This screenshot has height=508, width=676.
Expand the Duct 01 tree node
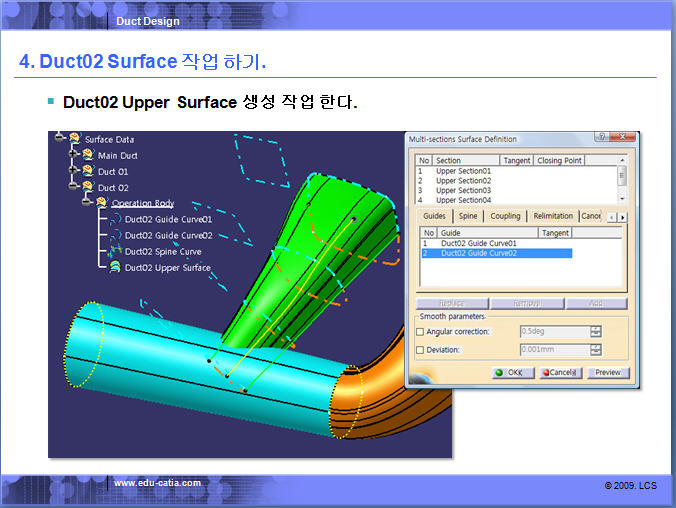click(73, 171)
